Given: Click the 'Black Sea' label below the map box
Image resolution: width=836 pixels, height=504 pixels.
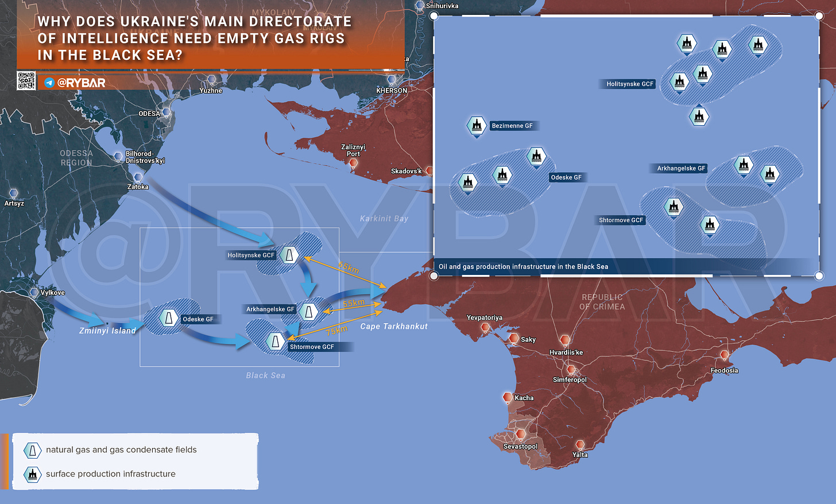Looking at the screenshot, I should pos(265,375).
